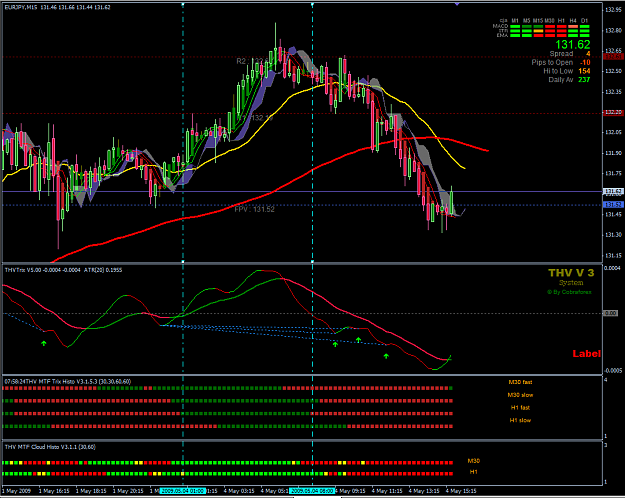The height and width of the screenshot is (498, 625).
Task: Click the green Daily Av value 237
Action: 584,80
